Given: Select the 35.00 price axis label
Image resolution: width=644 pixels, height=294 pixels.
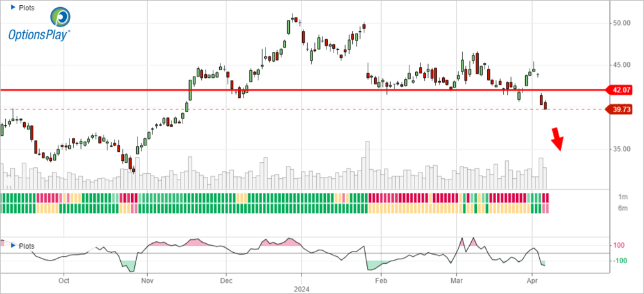Looking at the screenshot, I should click(621, 149).
